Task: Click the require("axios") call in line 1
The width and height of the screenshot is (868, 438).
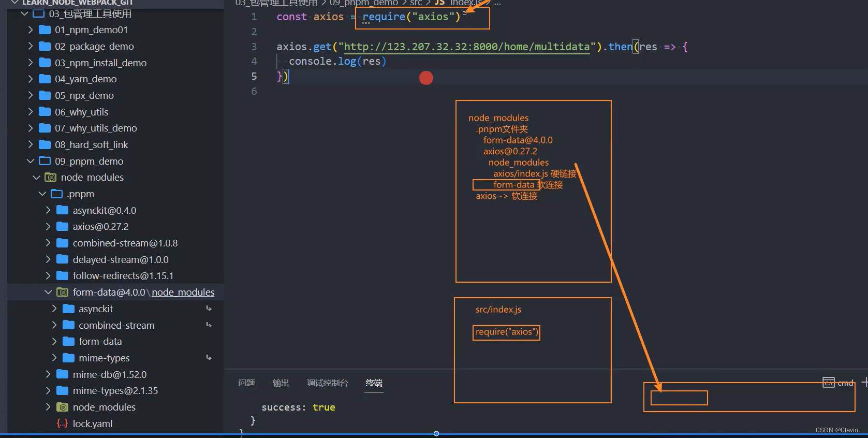Action: click(411, 17)
